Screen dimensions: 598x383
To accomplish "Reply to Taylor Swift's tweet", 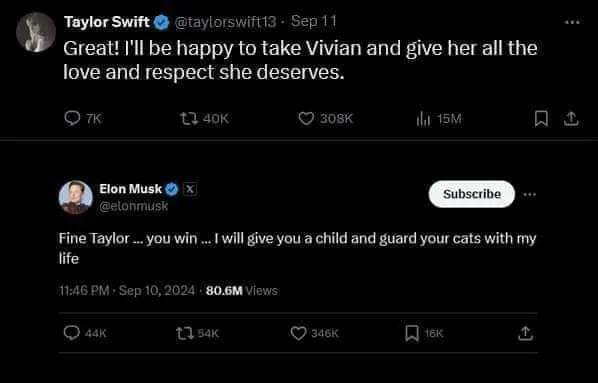I will (x=72, y=118).
